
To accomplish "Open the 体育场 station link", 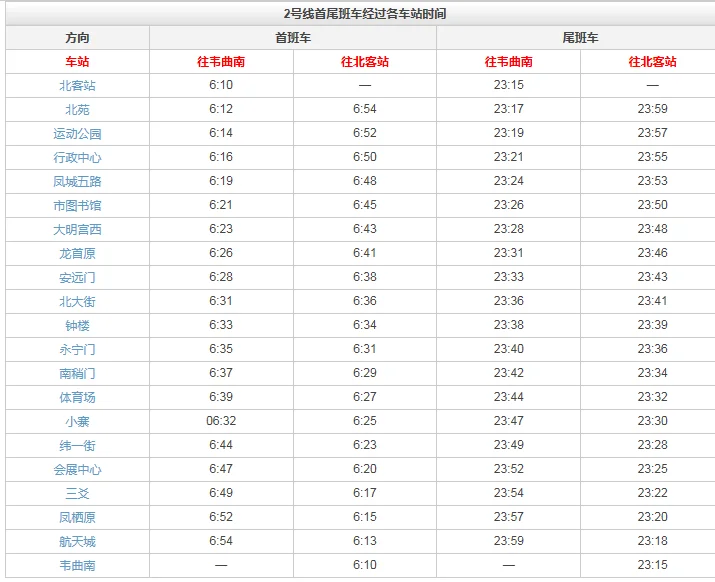I will point(77,397).
